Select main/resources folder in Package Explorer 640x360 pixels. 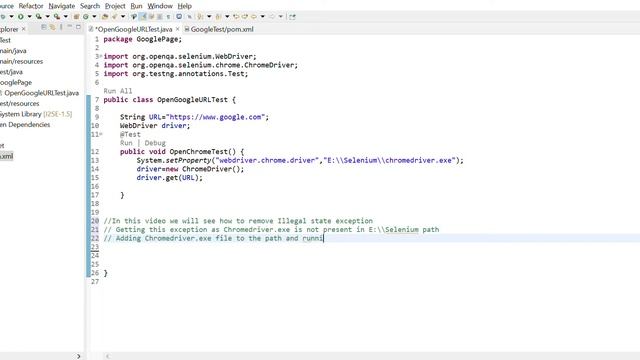click(x=21, y=61)
